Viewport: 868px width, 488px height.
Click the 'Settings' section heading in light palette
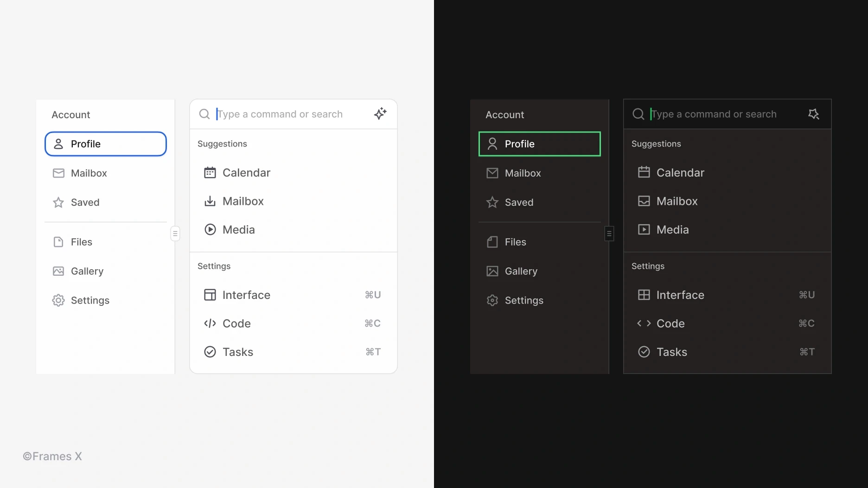[x=214, y=266]
